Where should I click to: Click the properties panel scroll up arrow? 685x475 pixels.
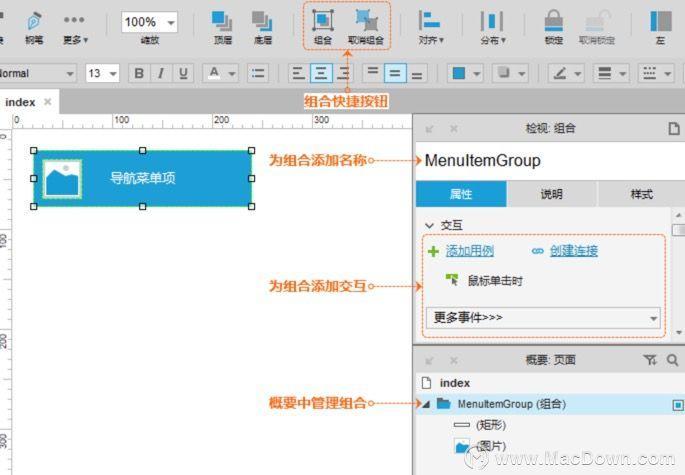click(x=678, y=215)
